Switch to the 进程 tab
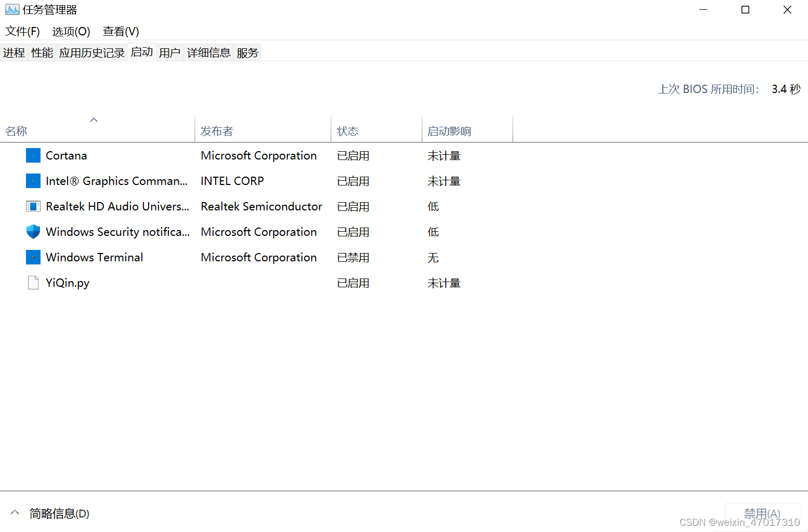Viewport: 808px width, 532px height. pos(14,52)
